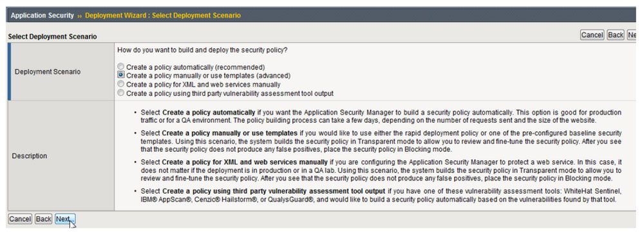Proceed with the bottom Next button

[65, 219]
